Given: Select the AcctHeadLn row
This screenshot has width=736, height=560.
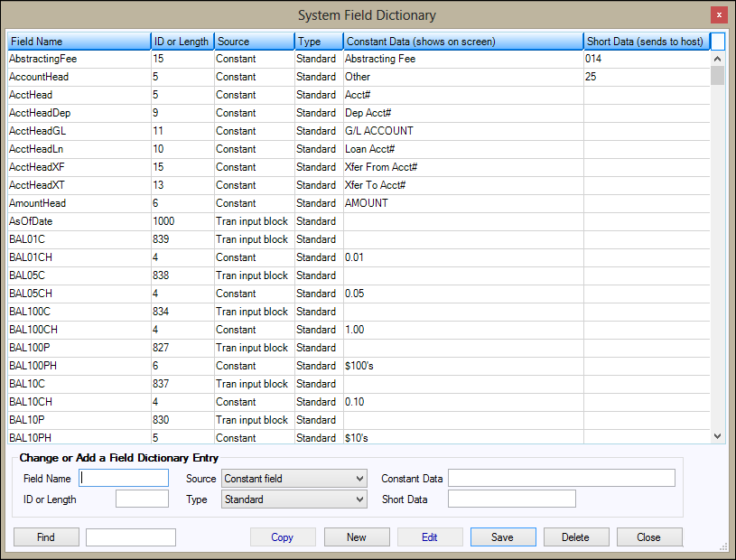Looking at the screenshot, I should click(359, 149).
